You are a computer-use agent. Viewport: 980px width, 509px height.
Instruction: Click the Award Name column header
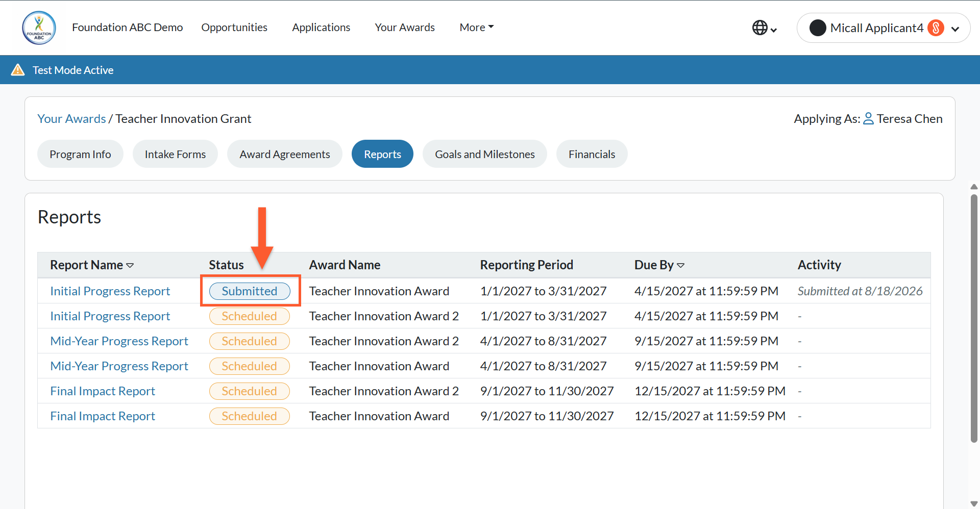345,265
